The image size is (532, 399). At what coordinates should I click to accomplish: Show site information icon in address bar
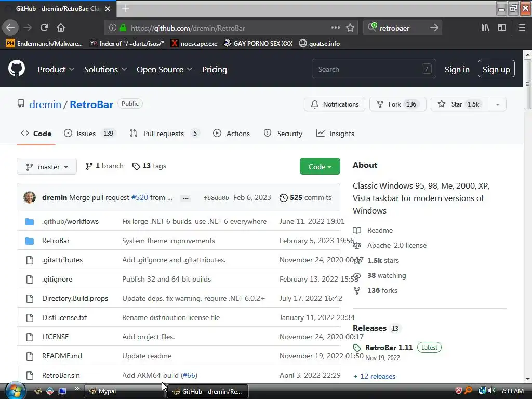113,28
